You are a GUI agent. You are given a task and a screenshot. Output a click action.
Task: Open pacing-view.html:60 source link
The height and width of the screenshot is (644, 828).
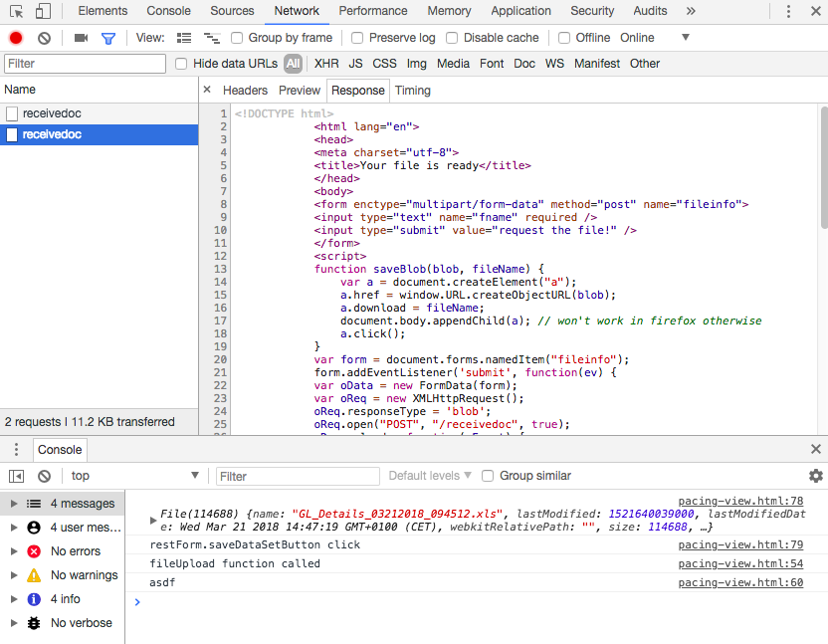pyautogui.click(x=740, y=582)
